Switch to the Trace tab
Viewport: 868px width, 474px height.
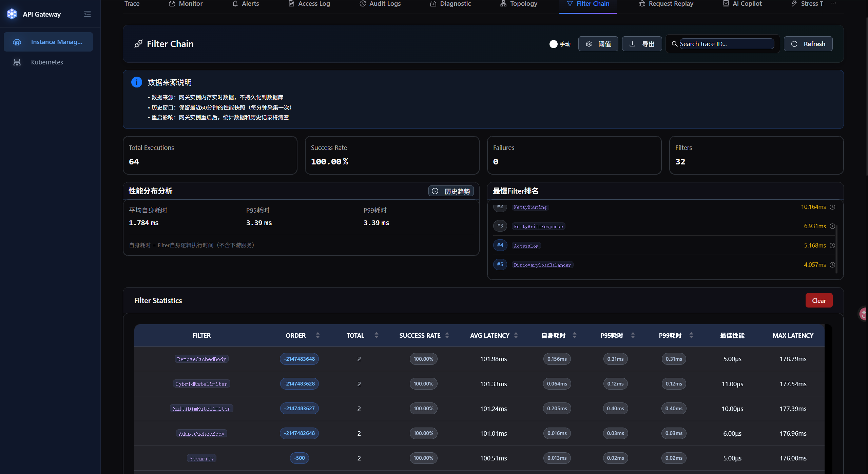[x=132, y=4]
